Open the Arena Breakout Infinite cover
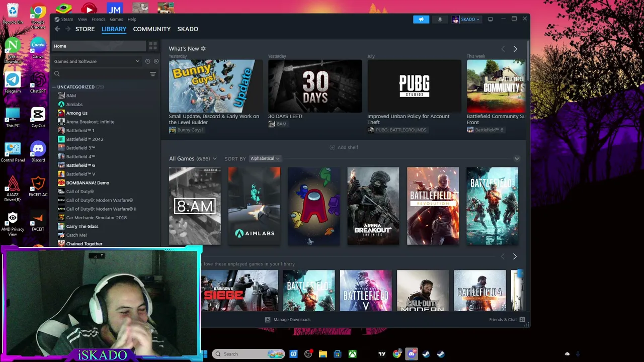This screenshot has width=644, height=362. click(x=373, y=206)
